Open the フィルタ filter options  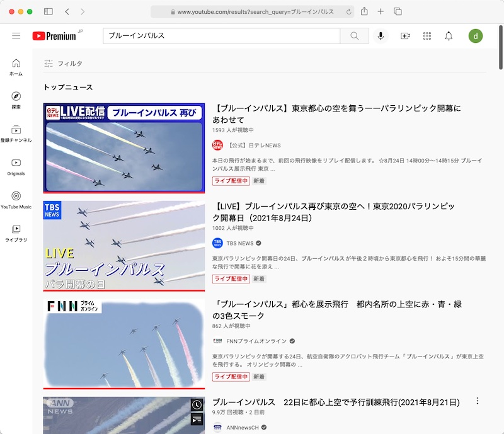coord(63,64)
